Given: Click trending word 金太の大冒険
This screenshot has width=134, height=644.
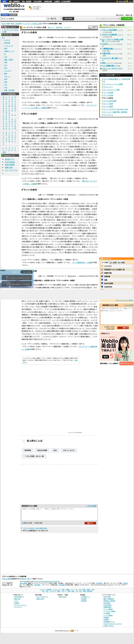Looking at the screenshot, I should pos(42,450).
